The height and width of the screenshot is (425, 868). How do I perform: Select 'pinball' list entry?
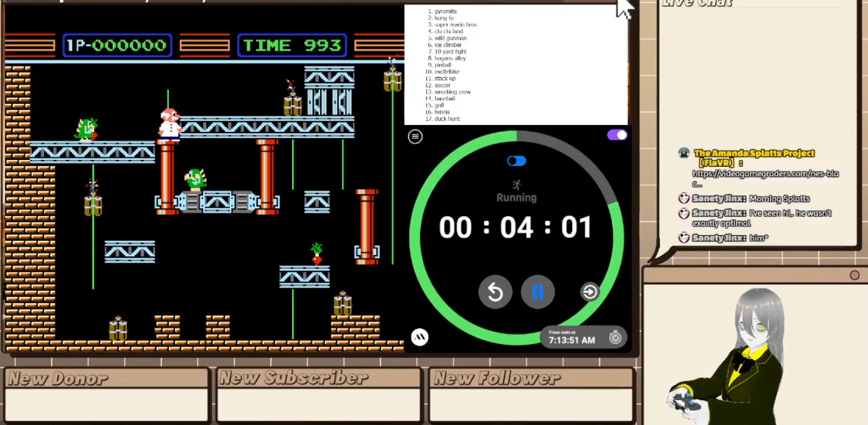[443, 65]
